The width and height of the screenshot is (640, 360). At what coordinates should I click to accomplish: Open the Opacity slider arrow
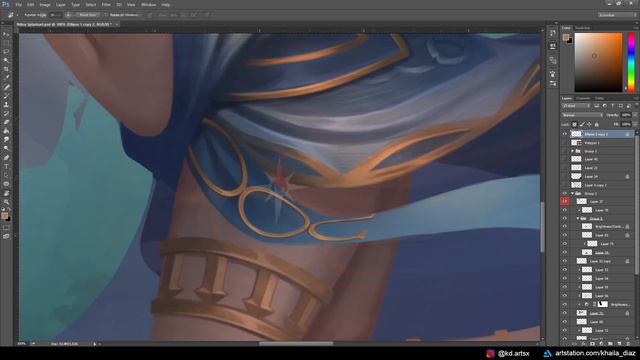click(635, 115)
